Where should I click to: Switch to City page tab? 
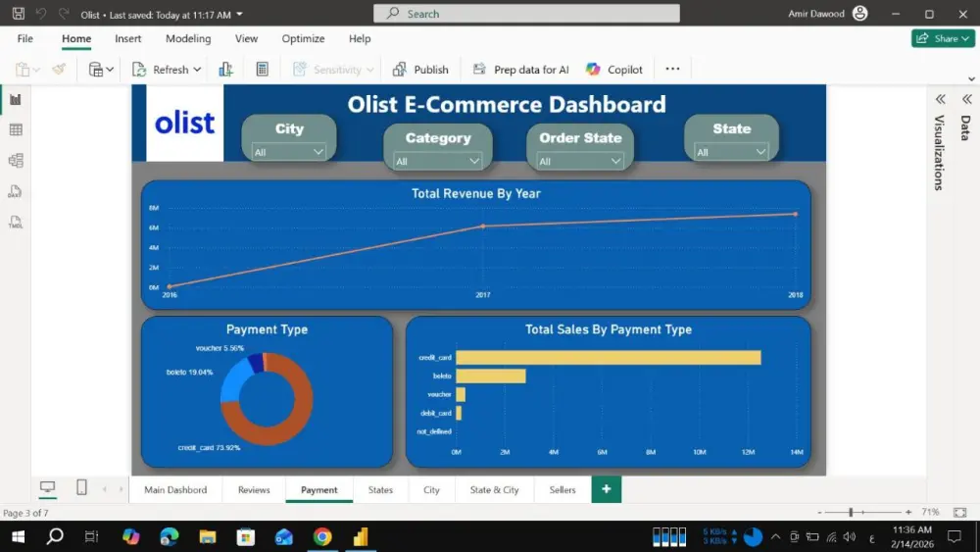point(431,489)
